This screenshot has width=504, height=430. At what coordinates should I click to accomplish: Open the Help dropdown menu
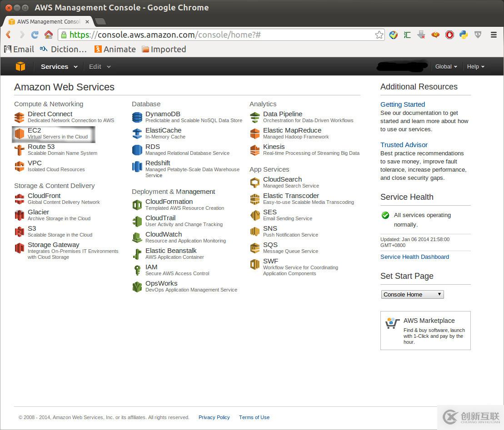click(475, 67)
